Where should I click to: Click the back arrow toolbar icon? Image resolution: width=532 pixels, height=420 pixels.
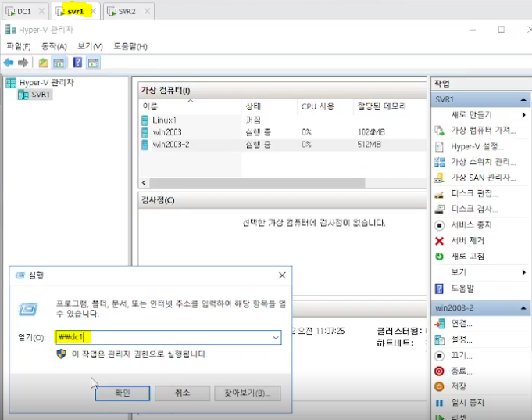coord(9,63)
